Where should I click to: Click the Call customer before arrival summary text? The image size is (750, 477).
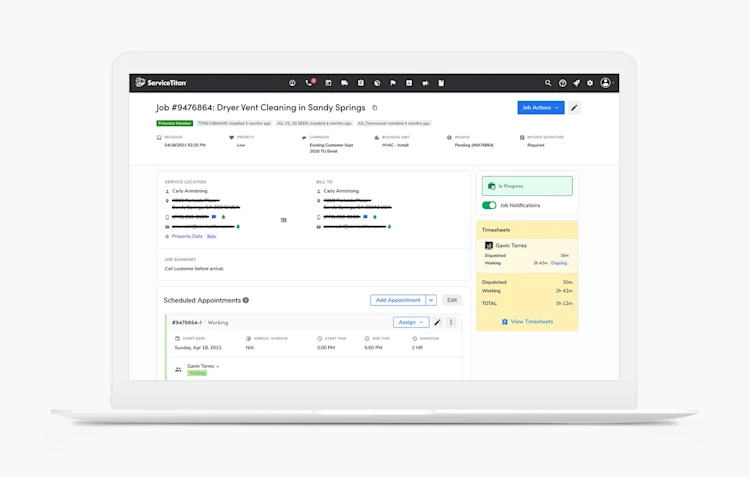[x=194, y=268]
